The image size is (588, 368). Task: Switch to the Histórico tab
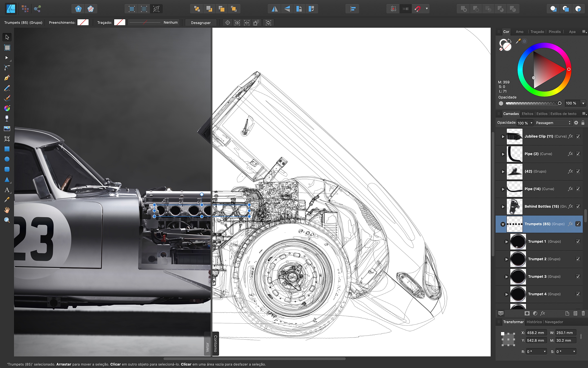[534, 322]
